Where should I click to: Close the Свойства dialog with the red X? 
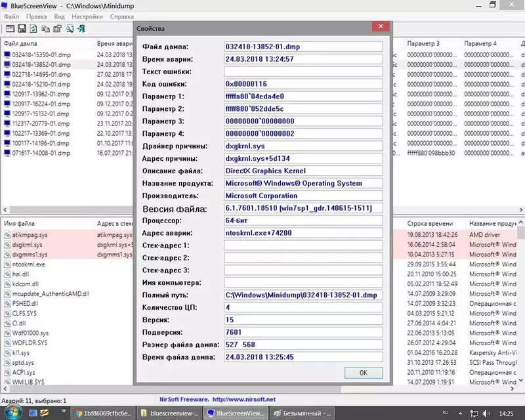click(381, 26)
